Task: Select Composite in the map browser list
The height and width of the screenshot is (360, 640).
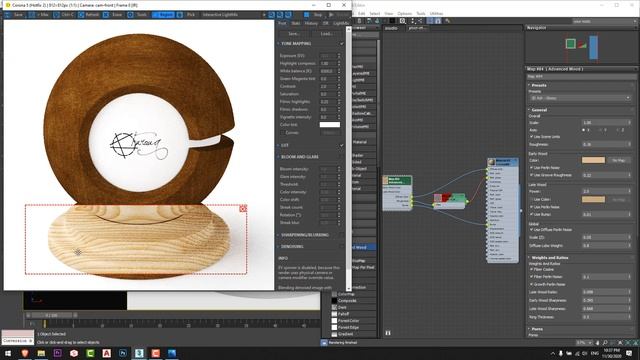Action: pos(347,301)
